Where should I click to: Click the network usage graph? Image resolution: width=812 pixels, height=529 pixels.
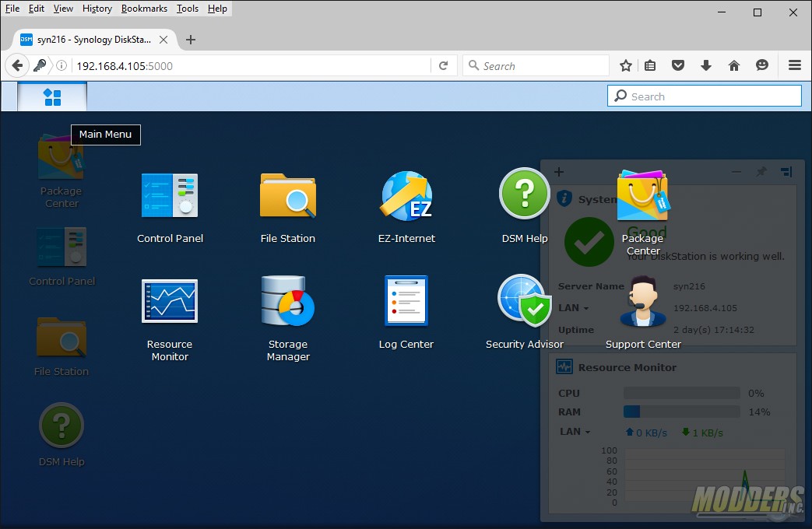click(705, 476)
